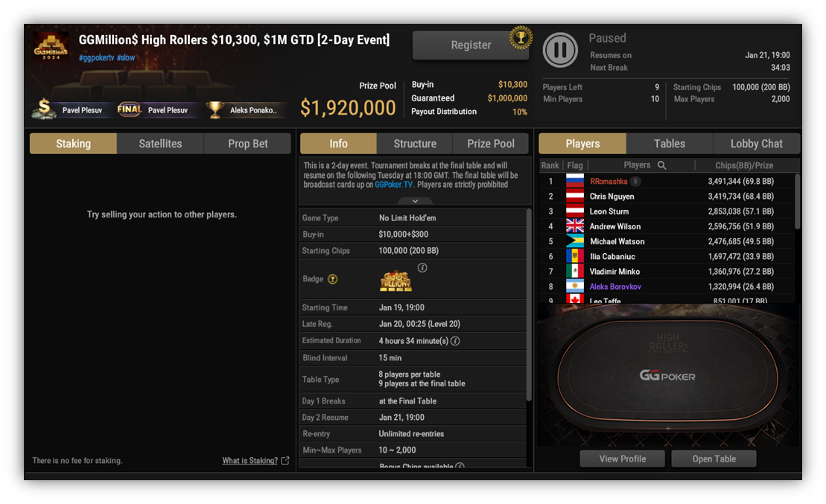Click info icon next to Estimated Duration

[455, 341]
